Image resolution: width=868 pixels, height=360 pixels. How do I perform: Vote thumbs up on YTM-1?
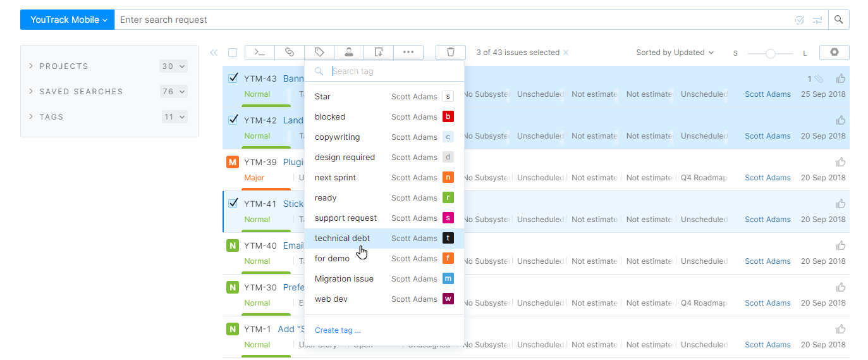tap(841, 329)
